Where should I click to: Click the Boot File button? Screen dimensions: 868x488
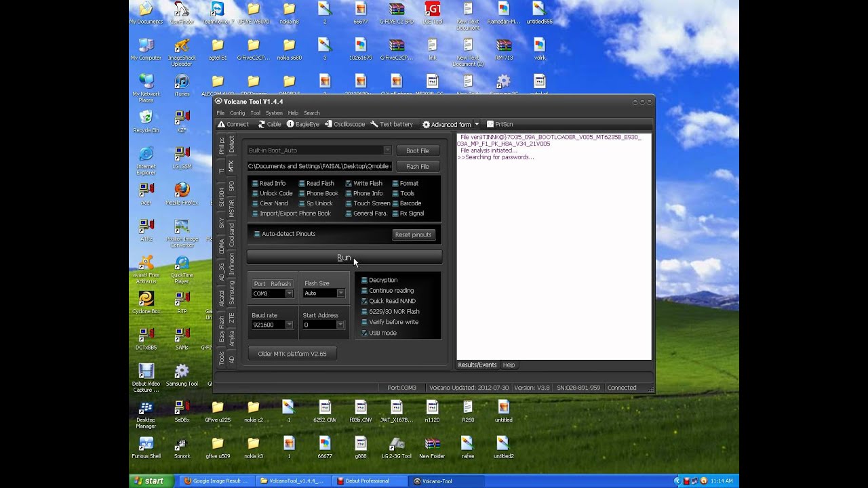(x=418, y=150)
